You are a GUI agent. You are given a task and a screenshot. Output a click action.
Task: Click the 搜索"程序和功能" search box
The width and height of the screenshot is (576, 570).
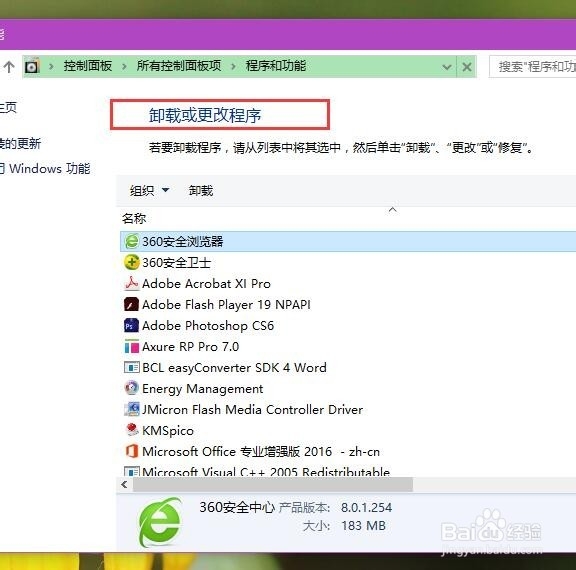pyautogui.click(x=532, y=66)
